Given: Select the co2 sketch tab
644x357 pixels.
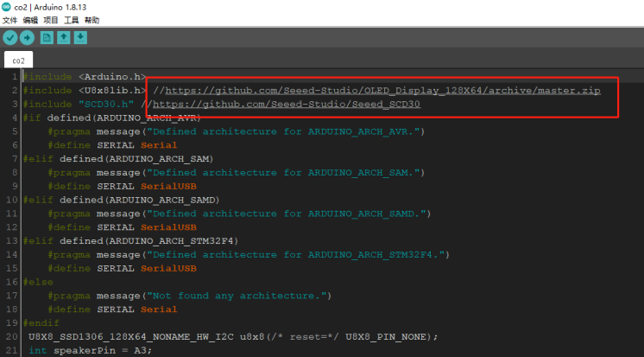Looking at the screenshot, I should [18, 61].
